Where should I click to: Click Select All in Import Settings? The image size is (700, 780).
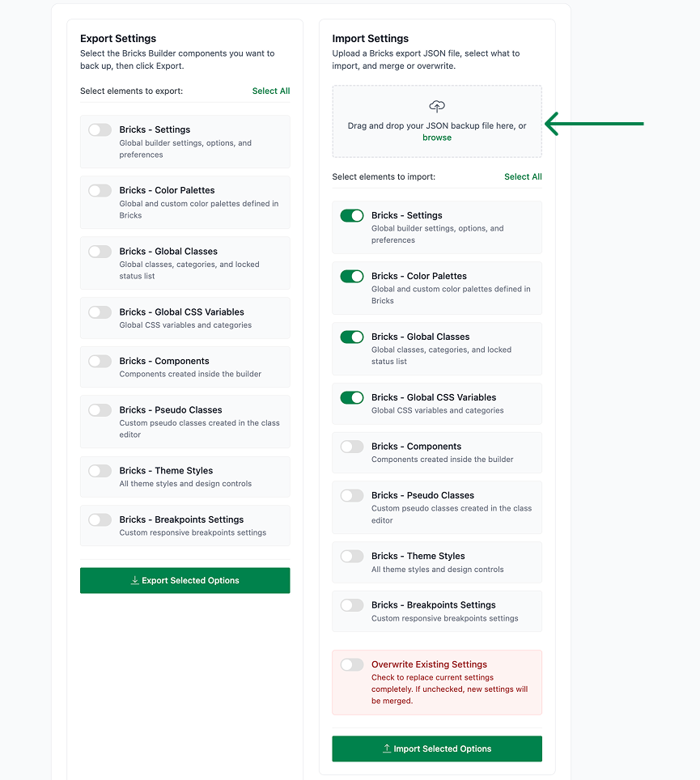pos(523,176)
